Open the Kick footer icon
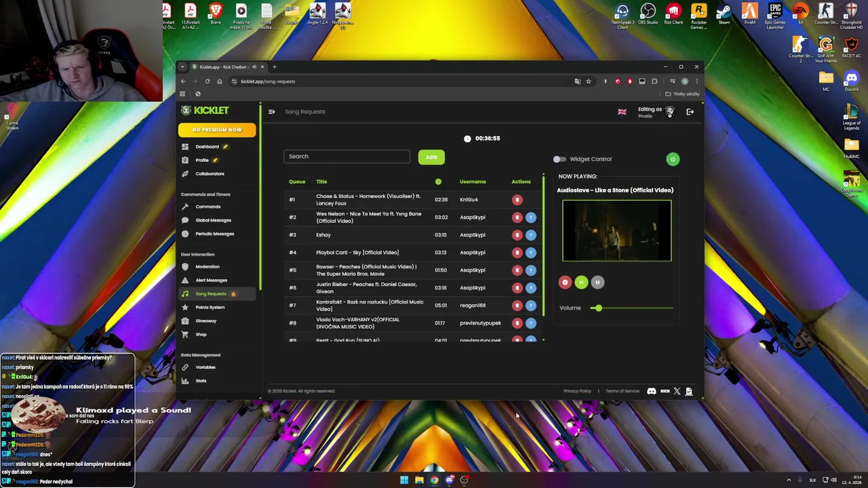The height and width of the screenshot is (488, 868). point(665,391)
